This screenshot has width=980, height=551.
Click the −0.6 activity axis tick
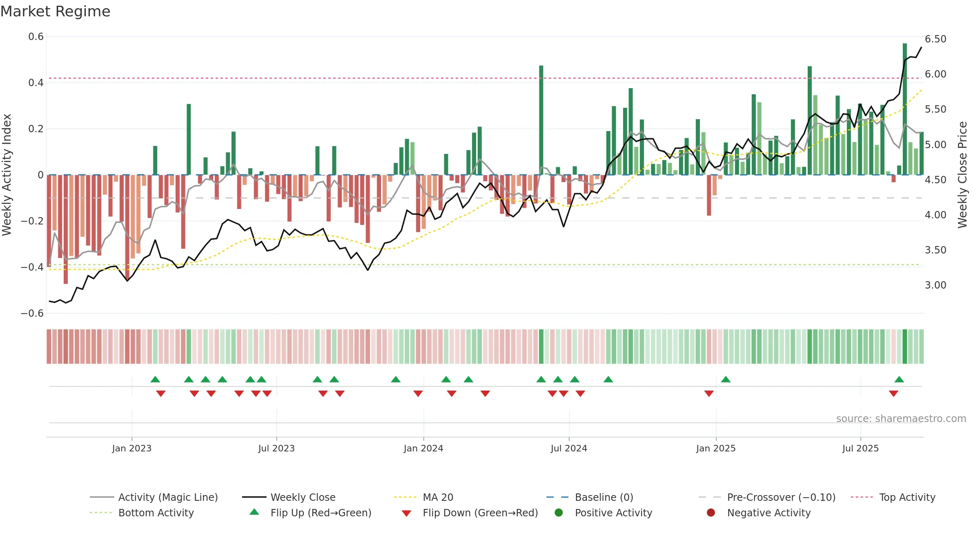click(x=32, y=313)
